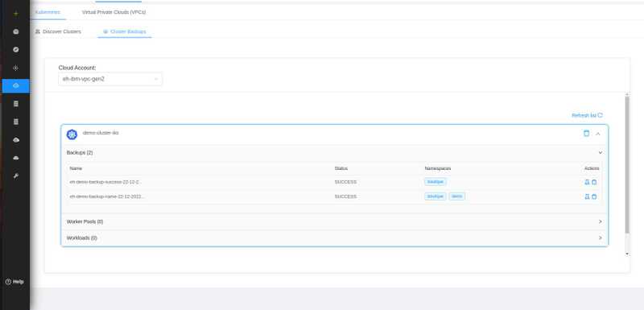Click the demo namespace tag
Image resolution: width=644 pixels, height=310 pixels.
(456, 196)
